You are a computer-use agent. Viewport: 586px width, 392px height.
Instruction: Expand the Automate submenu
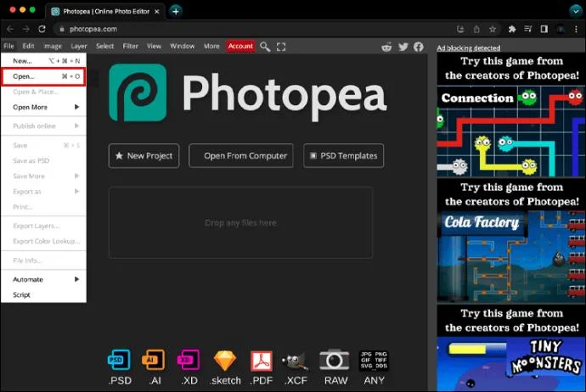point(43,279)
